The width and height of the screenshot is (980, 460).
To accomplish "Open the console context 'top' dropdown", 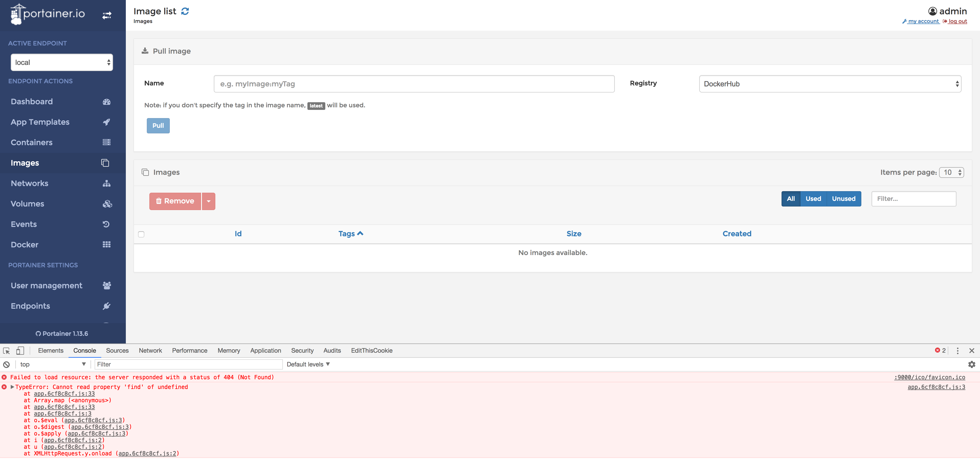I will click(x=53, y=364).
